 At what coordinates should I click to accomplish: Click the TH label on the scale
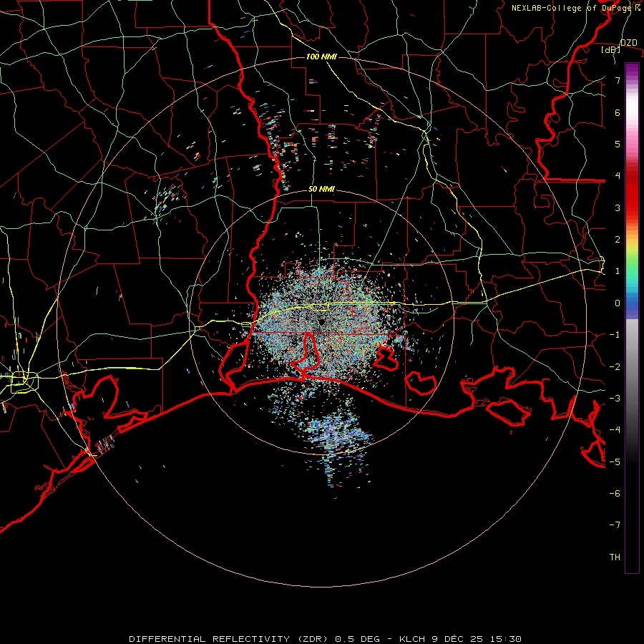pos(615,557)
